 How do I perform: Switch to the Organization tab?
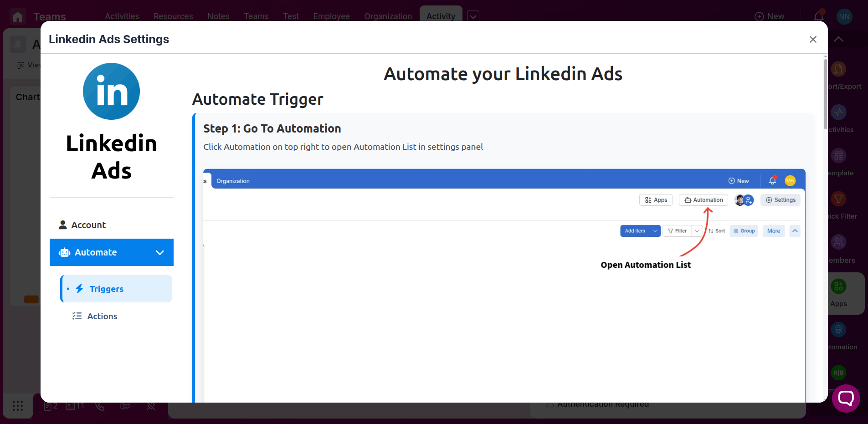point(388,16)
